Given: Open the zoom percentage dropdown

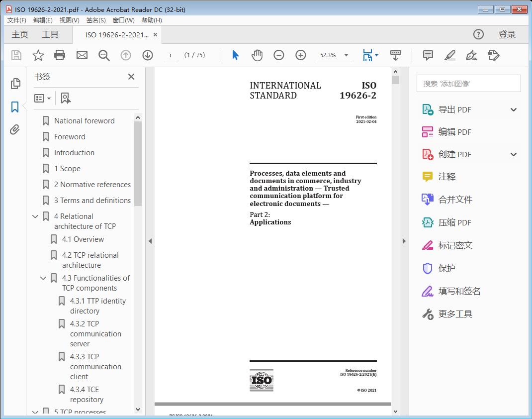Looking at the screenshot, I should (346, 55).
